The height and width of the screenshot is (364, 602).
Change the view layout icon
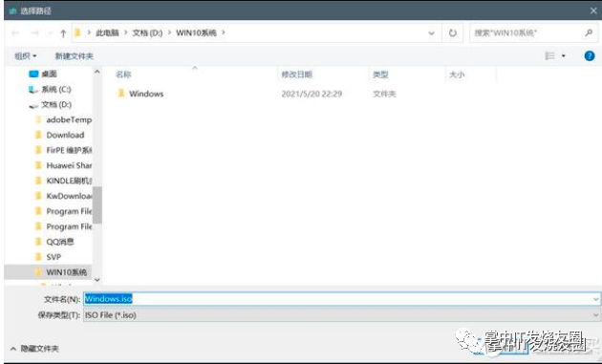549,56
